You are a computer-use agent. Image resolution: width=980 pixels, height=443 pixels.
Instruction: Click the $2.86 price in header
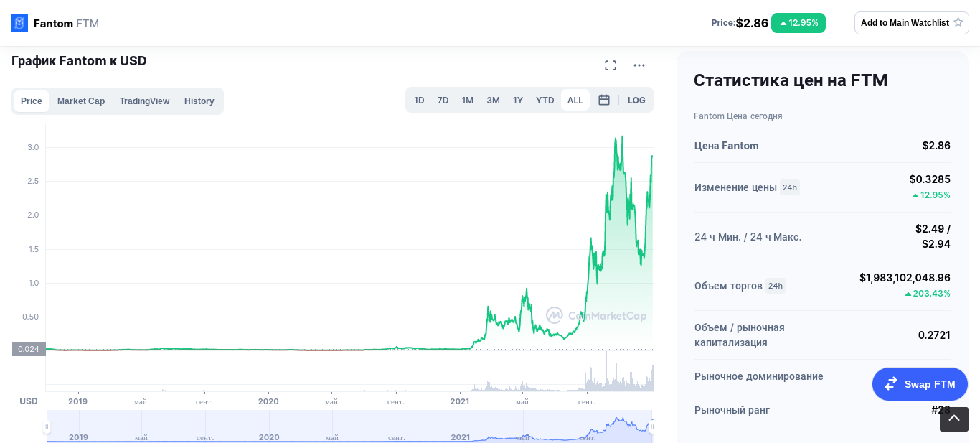(x=752, y=23)
